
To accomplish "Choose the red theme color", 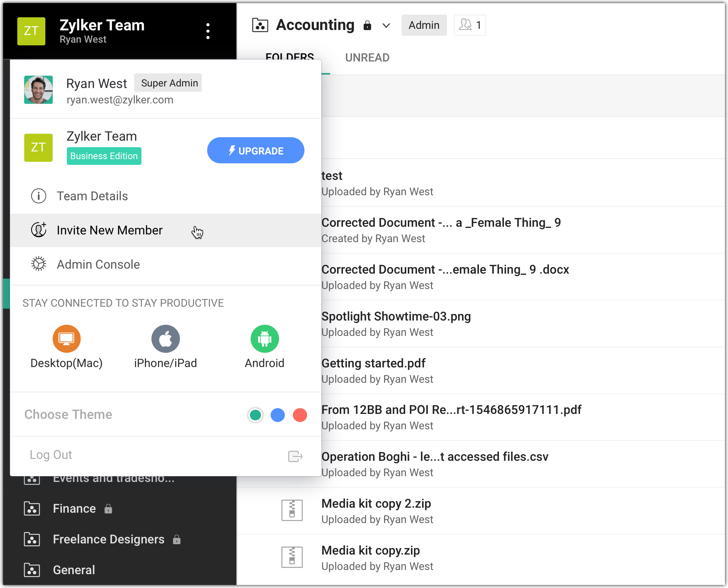I will point(300,415).
